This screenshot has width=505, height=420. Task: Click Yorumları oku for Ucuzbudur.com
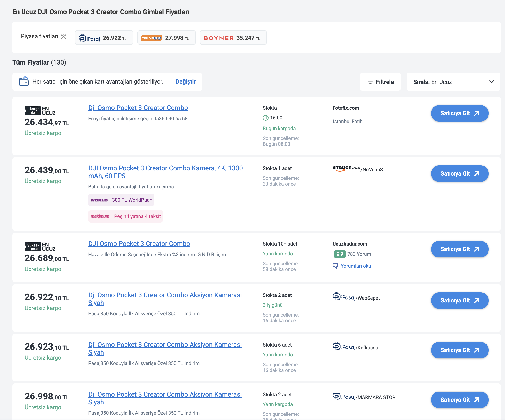(x=356, y=266)
